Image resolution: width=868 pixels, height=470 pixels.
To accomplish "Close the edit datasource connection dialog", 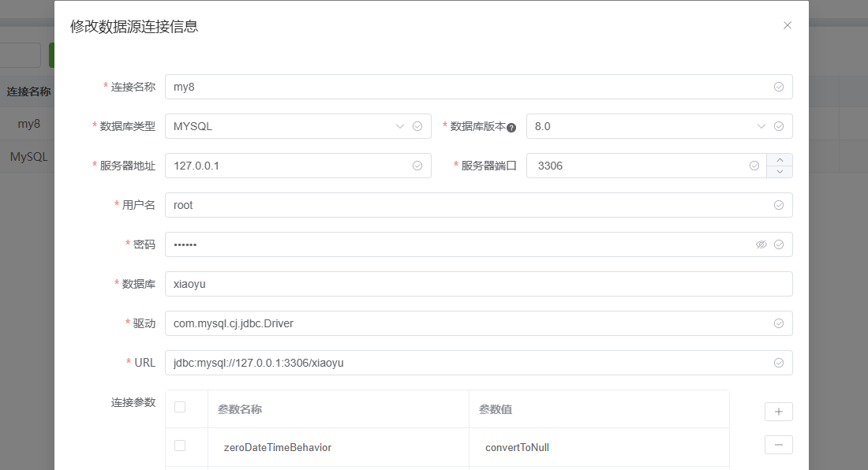I will click(x=788, y=25).
